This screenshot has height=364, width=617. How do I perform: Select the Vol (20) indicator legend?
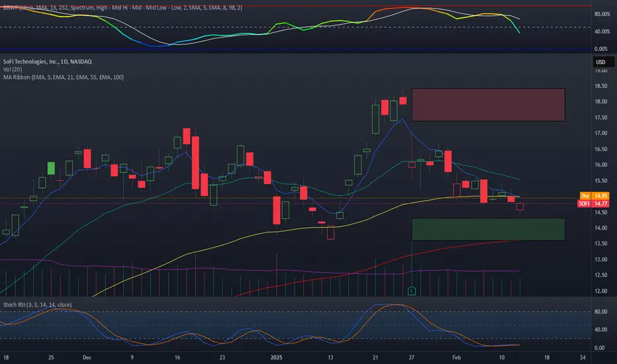13,69
